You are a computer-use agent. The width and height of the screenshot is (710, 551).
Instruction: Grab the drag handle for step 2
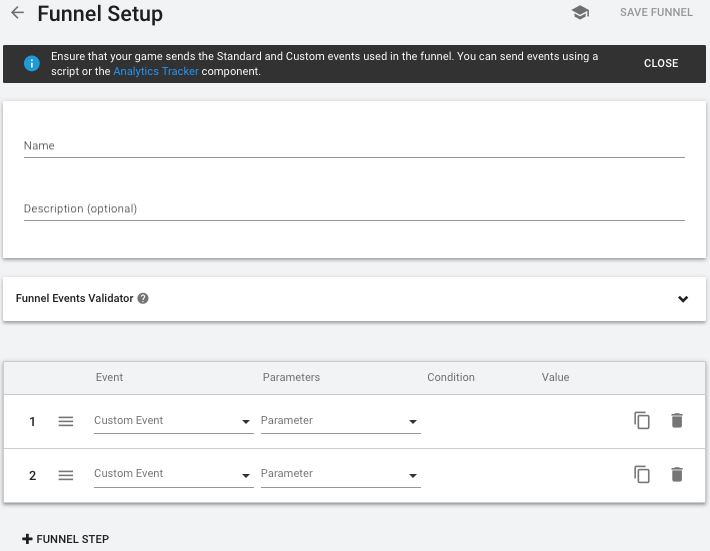coord(66,475)
